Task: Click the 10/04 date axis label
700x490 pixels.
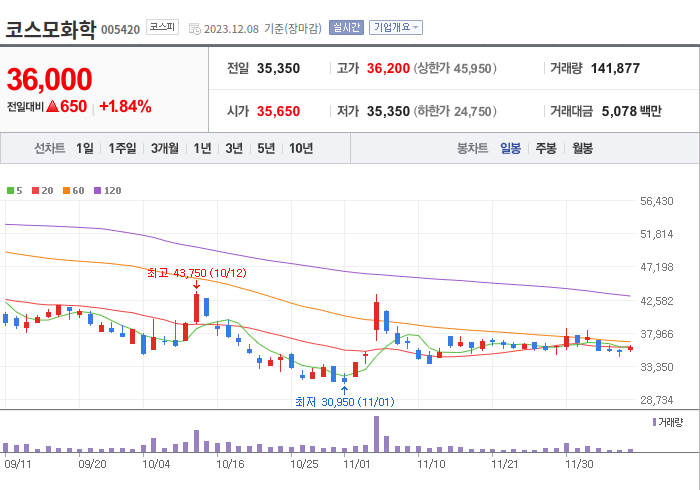Action: 156,464
